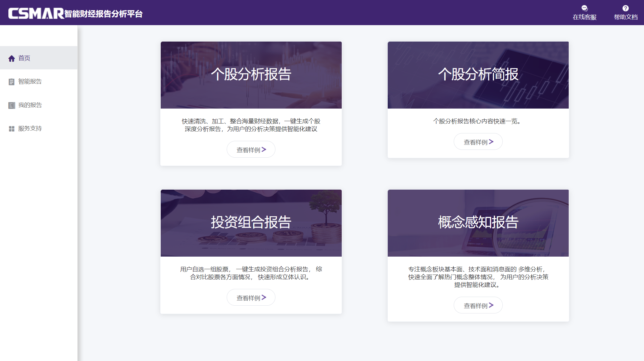
Task: Click description text 个股分析报告核心内容快速一览
Action: (477, 121)
